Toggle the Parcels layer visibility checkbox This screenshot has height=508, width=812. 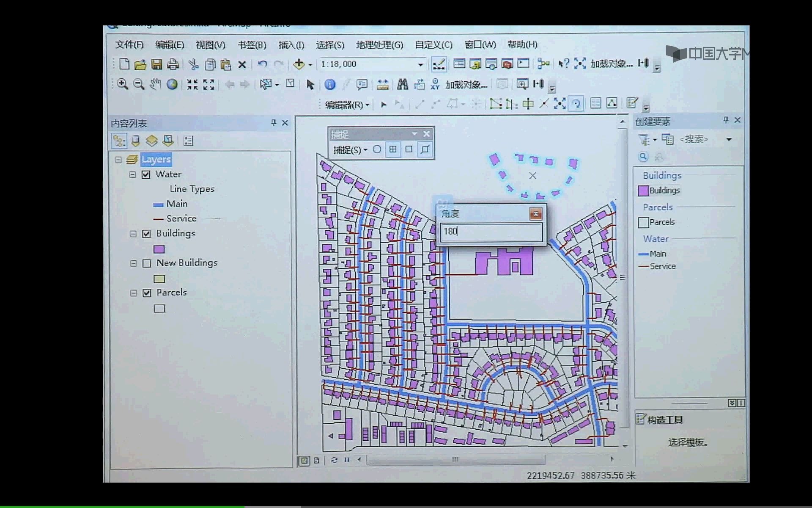pyautogui.click(x=147, y=293)
